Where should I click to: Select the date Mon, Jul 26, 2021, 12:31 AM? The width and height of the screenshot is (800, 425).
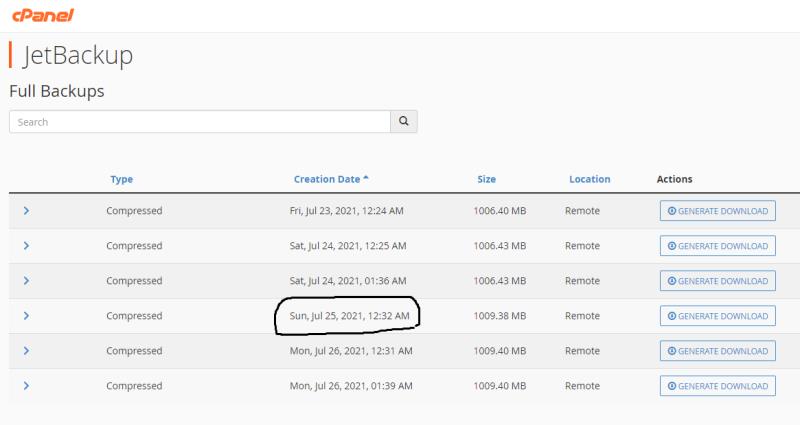click(351, 351)
